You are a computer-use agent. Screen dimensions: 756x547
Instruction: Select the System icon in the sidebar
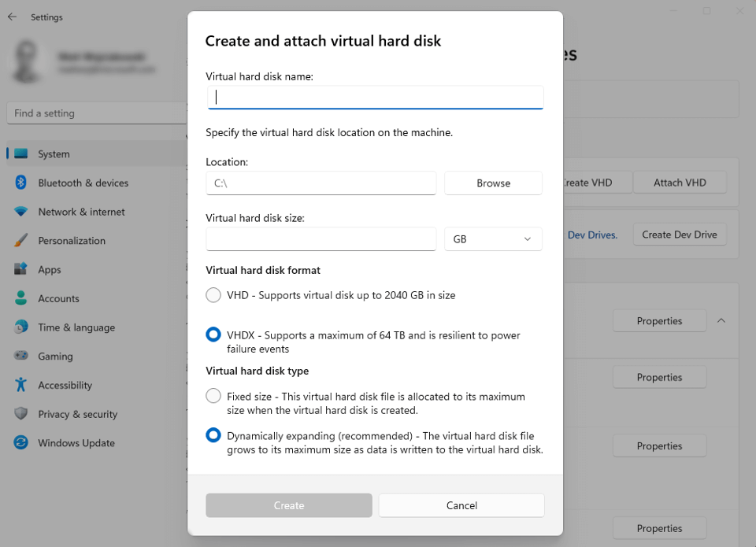click(21, 153)
